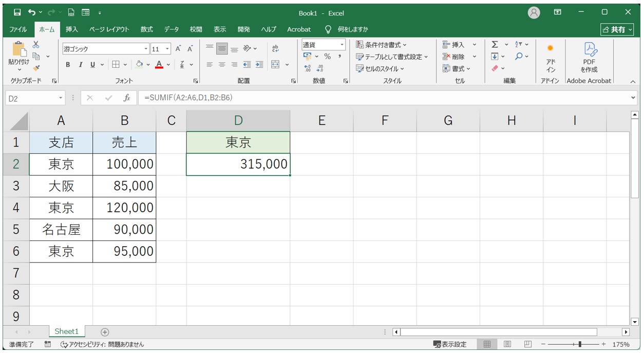Image resolution: width=644 pixels, height=353 pixels.
Task: Switch to the データ tab
Action: point(172,29)
